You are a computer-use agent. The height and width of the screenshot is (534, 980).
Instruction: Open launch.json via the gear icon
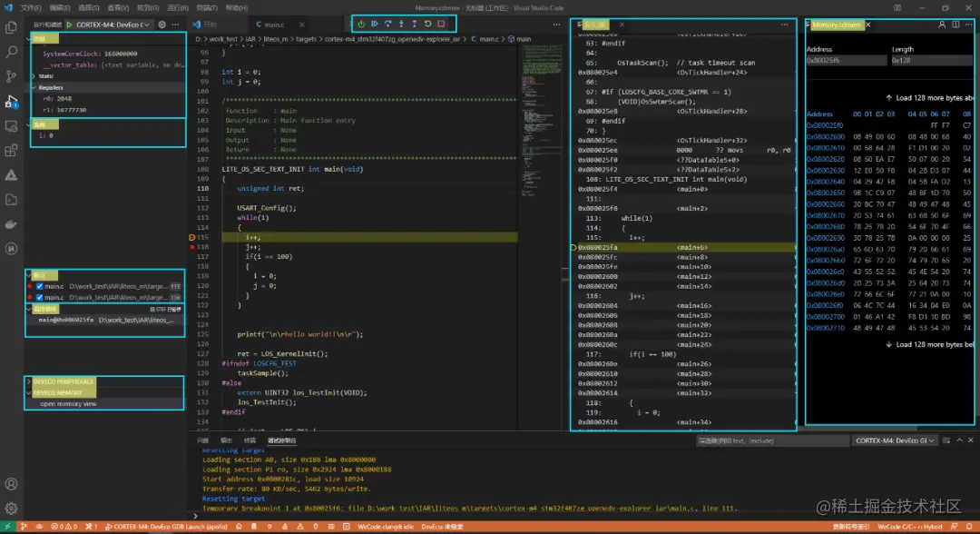click(x=162, y=25)
